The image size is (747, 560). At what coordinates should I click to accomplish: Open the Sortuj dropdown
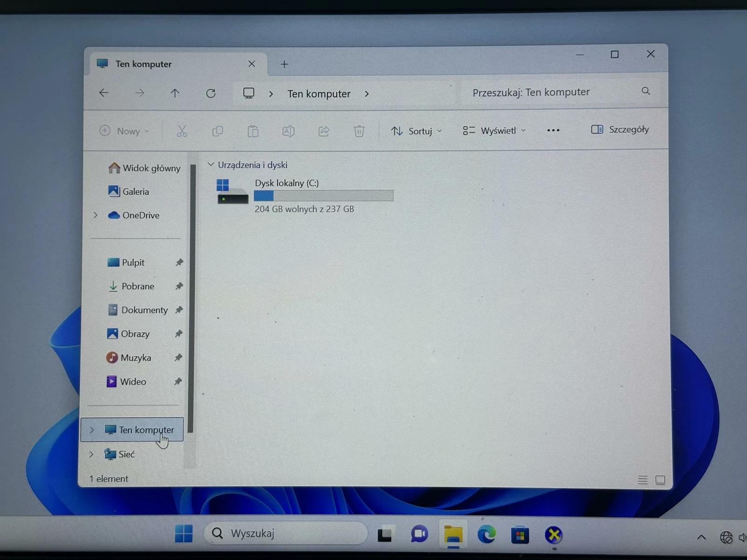(x=416, y=131)
